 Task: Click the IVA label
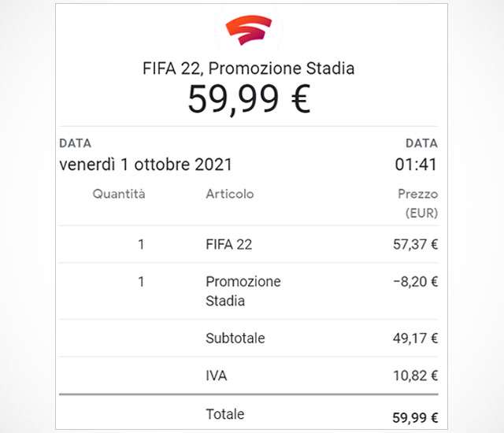point(217,377)
